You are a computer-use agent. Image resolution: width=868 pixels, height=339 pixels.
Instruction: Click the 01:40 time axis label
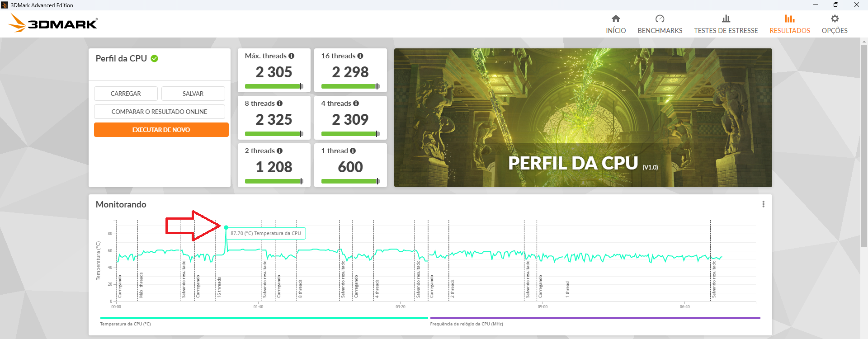pyautogui.click(x=258, y=307)
